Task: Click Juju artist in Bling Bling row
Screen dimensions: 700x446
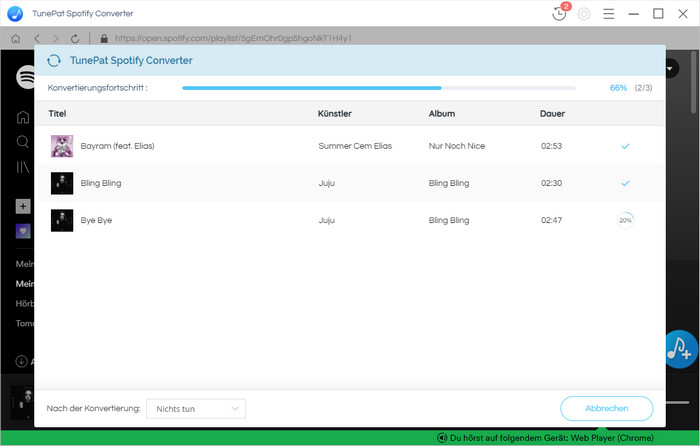Action: (326, 183)
